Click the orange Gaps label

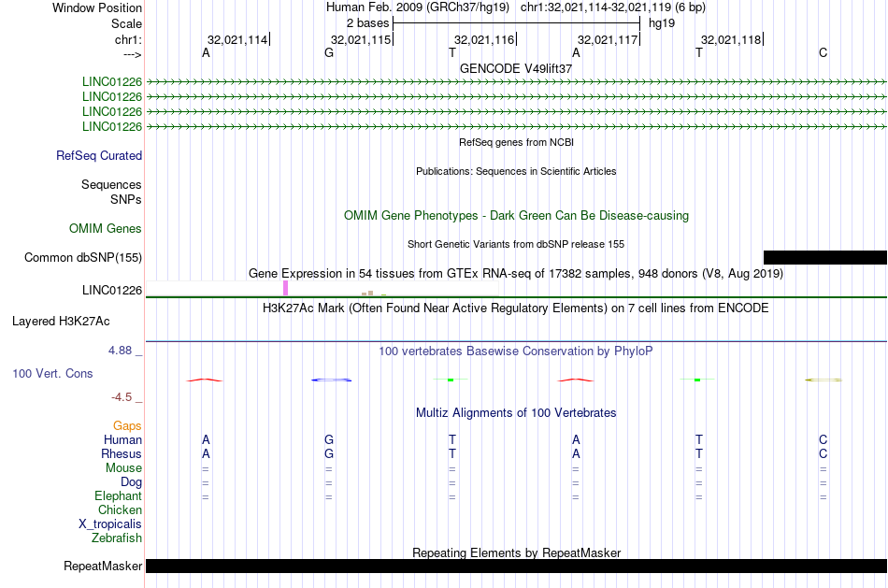point(127,426)
